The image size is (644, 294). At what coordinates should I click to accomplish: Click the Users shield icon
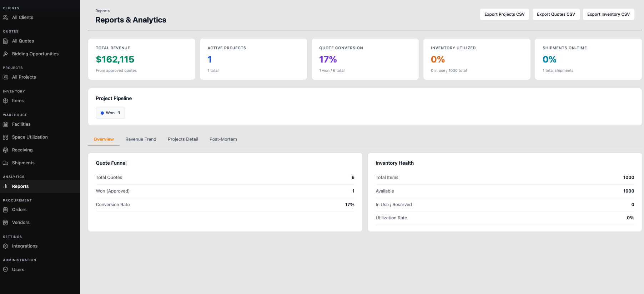(x=5, y=270)
